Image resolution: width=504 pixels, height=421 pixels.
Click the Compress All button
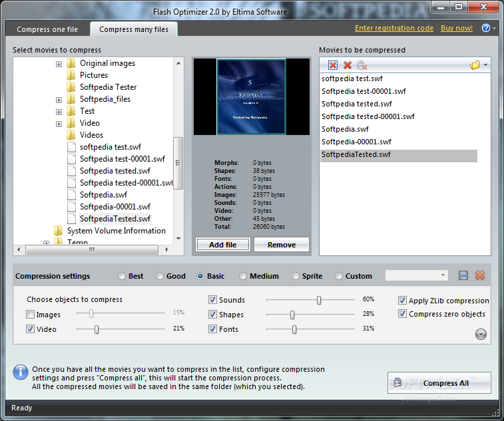point(439,383)
